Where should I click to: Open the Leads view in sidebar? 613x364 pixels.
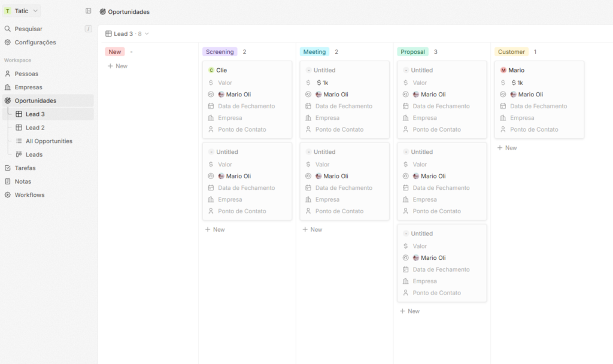pos(34,154)
